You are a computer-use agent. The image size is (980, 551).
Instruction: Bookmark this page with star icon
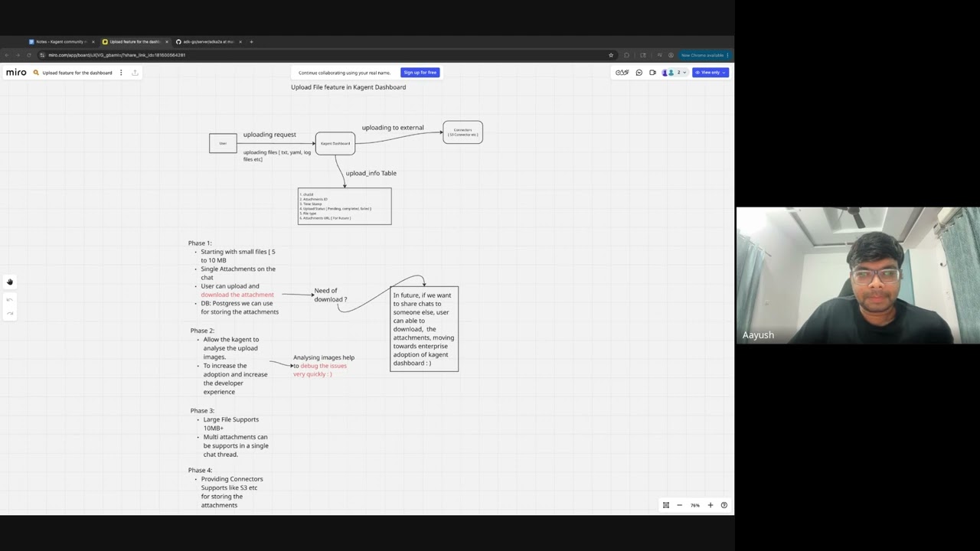(x=611, y=55)
